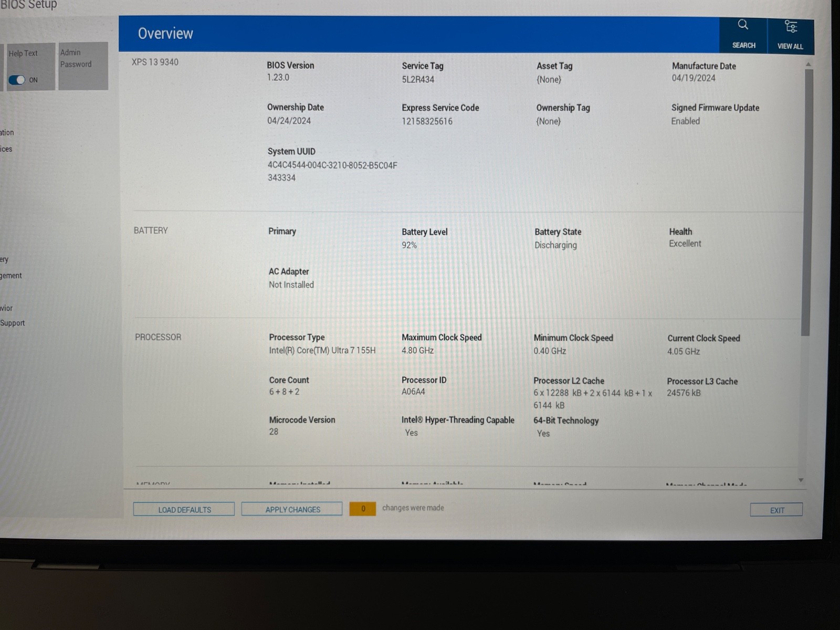Screen dimensions: 840x630
Task: Select Express Service Code 12158325616
Action: pyautogui.click(x=427, y=121)
